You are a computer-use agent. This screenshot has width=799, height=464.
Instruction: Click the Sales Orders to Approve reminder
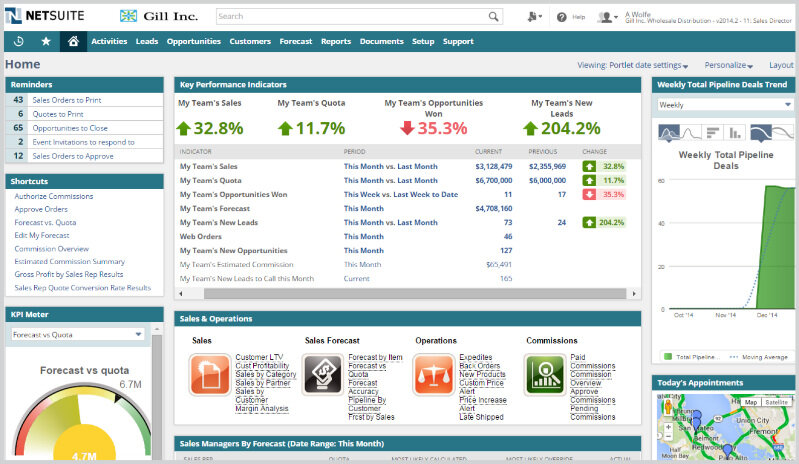72,156
